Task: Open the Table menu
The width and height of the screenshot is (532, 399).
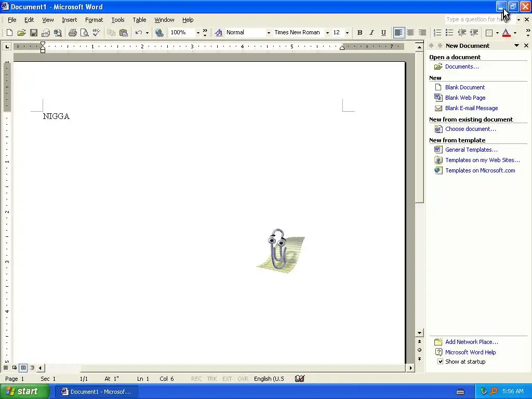Action: 139,20
